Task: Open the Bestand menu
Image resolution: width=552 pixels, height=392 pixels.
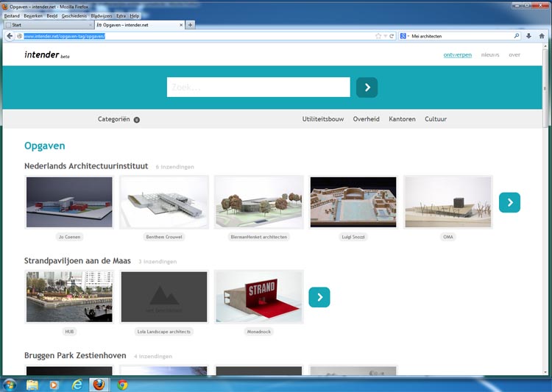Action: (x=12, y=16)
